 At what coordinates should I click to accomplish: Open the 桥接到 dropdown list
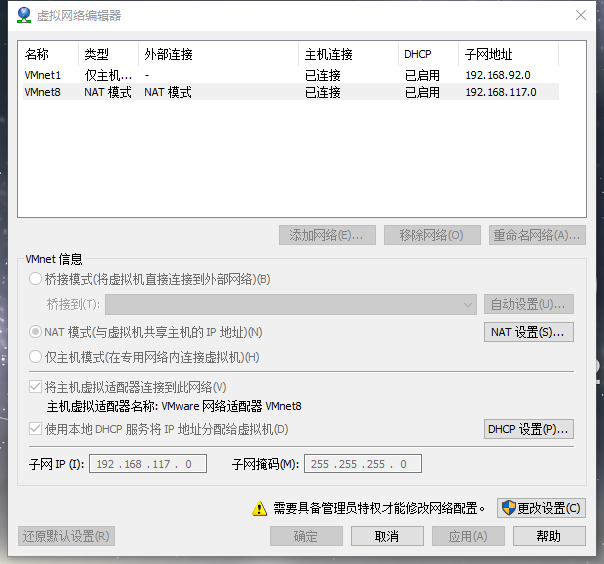point(291,304)
